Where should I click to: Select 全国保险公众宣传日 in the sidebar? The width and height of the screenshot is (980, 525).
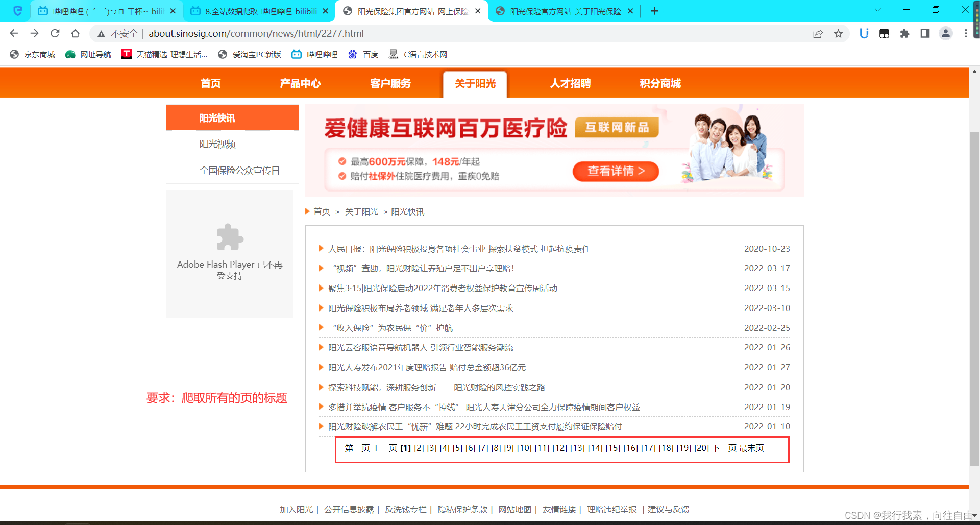pos(232,170)
